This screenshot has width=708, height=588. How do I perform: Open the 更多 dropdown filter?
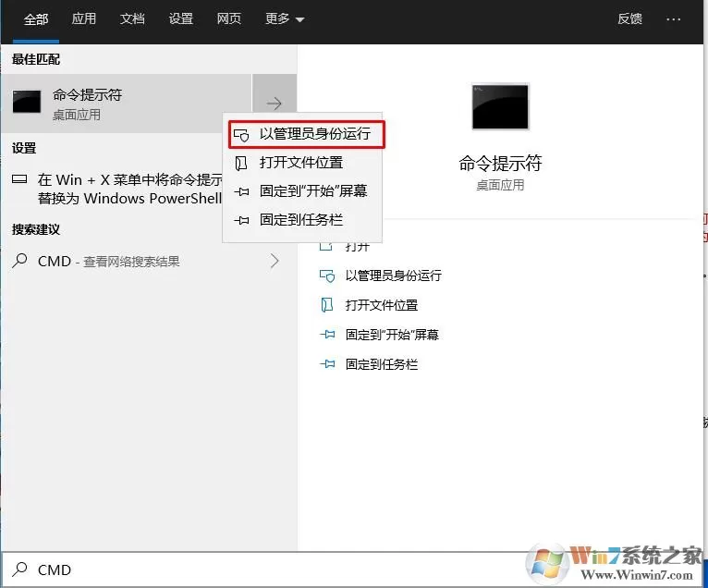pos(285,19)
